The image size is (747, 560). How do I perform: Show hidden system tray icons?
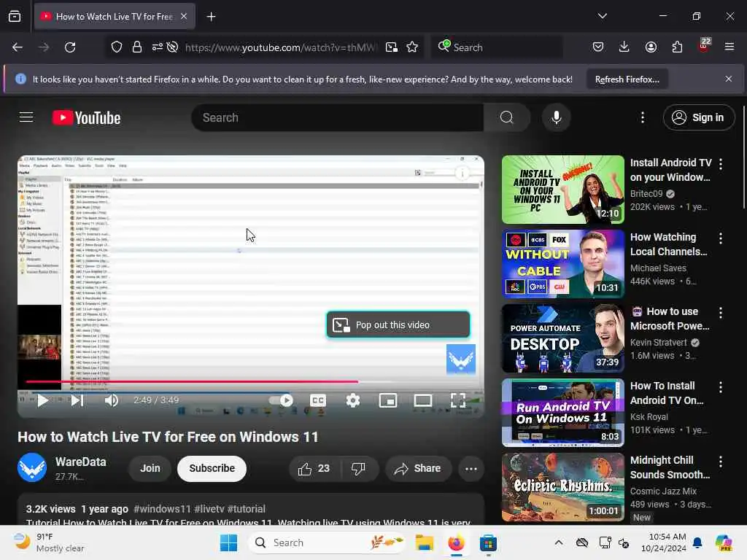[559, 542]
